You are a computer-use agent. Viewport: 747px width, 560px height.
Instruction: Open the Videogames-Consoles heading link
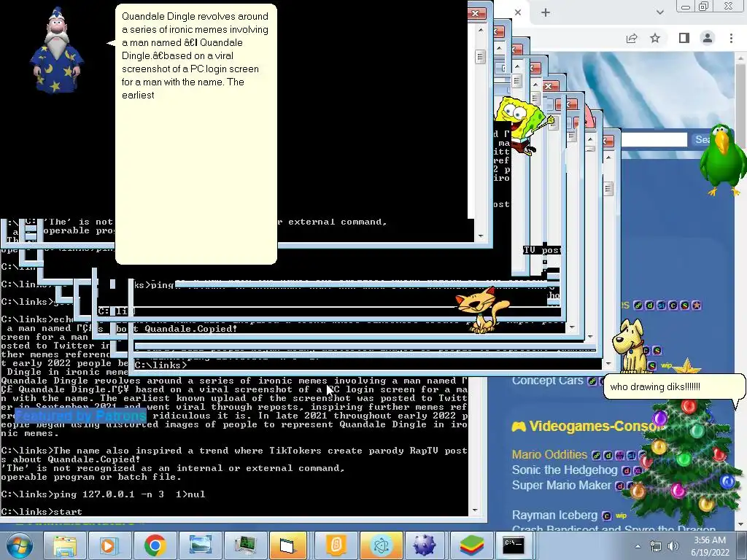pyautogui.click(x=595, y=426)
